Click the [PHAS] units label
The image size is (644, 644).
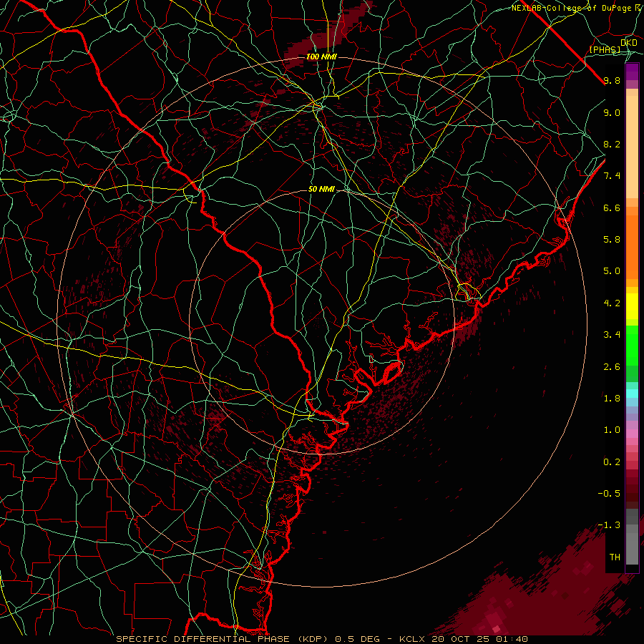click(x=605, y=50)
